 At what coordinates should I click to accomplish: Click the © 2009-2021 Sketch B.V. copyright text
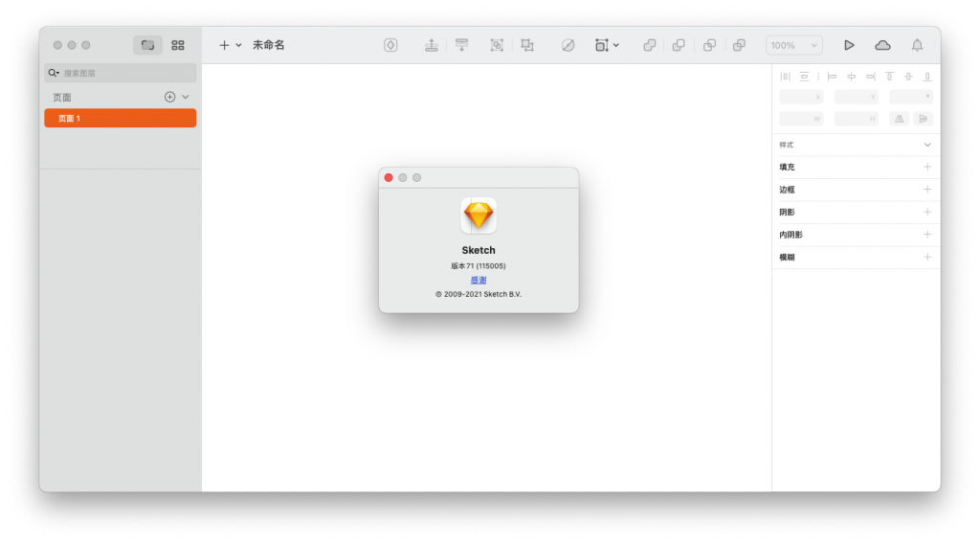pyautogui.click(x=479, y=294)
